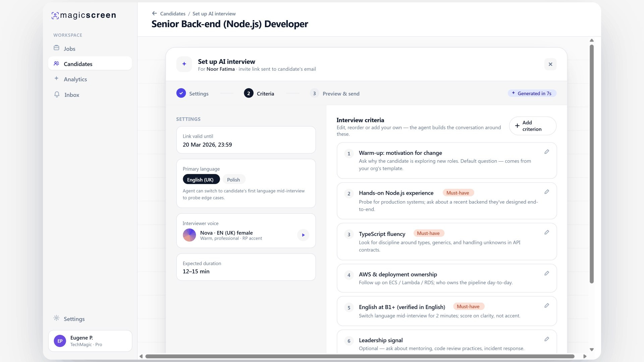Open the Jobs section icon
This screenshot has width=644, height=362.
[56, 48]
